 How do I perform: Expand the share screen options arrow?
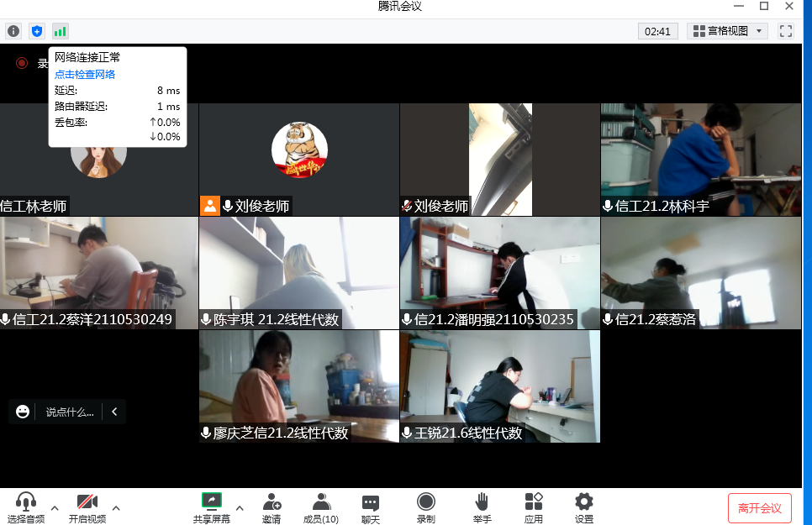[x=240, y=508]
